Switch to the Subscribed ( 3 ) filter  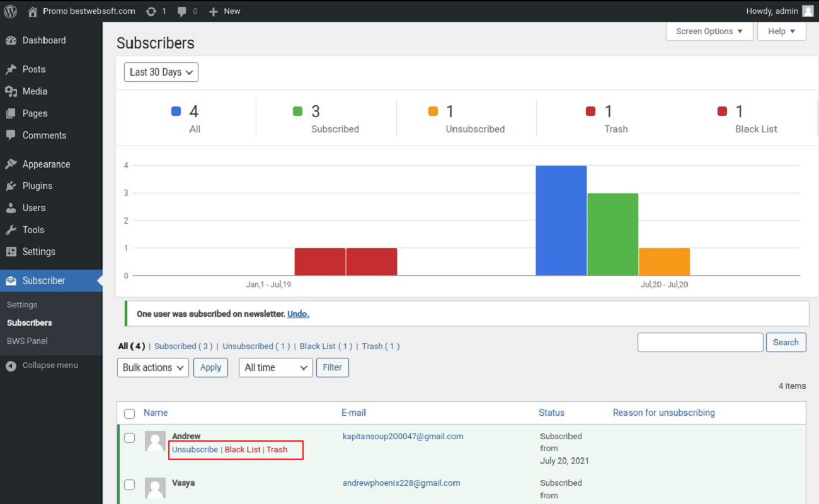tap(183, 346)
